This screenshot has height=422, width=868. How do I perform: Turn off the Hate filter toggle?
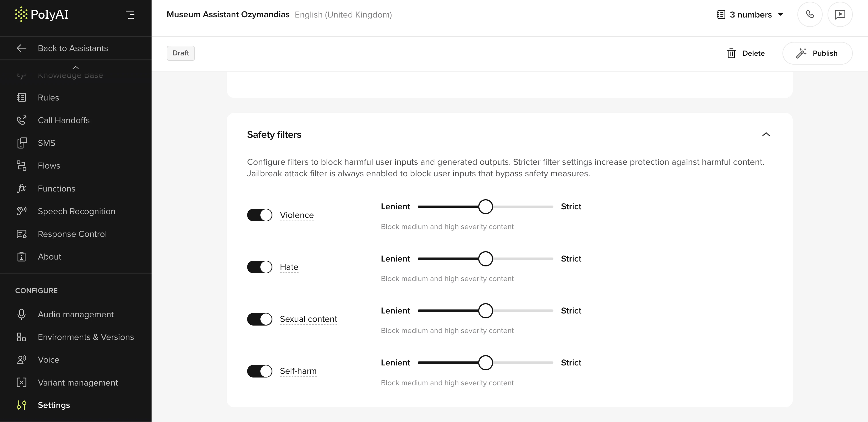point(259,267)
